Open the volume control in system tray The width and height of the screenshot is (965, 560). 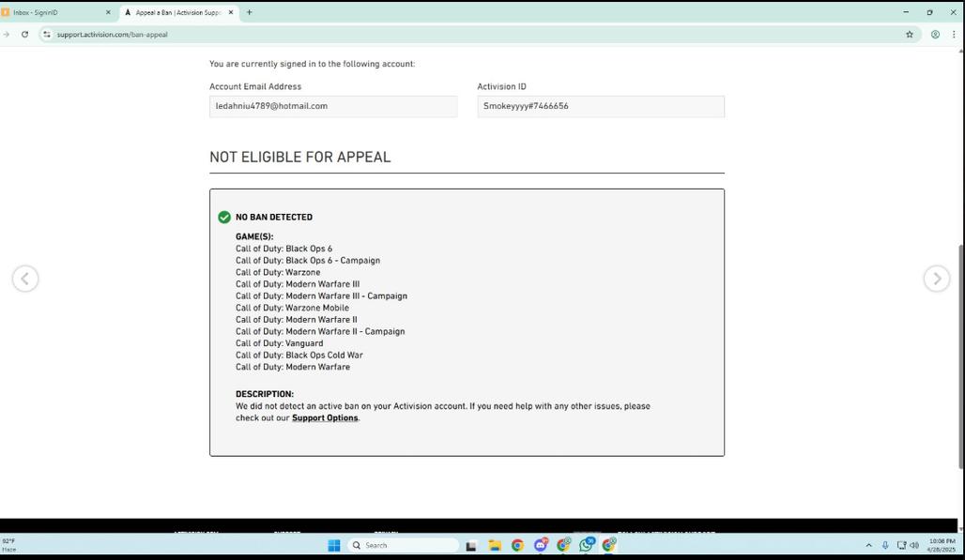(914, 545)
